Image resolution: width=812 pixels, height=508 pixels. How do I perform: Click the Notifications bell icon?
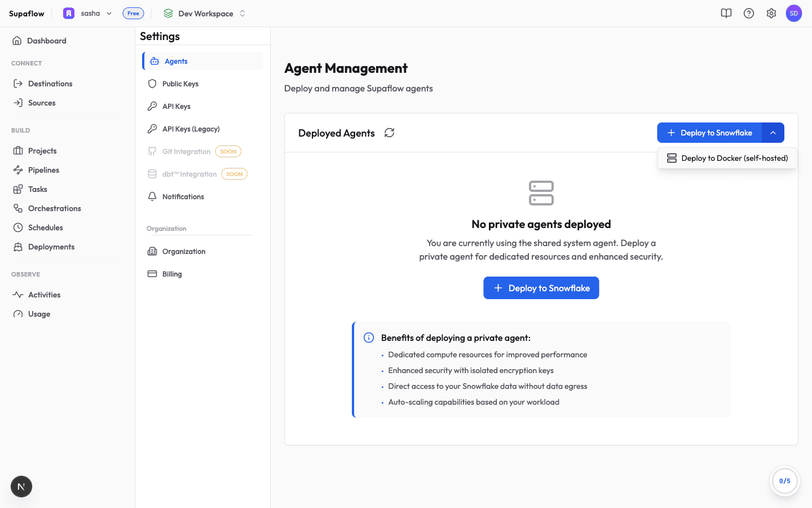click(152, 196)
